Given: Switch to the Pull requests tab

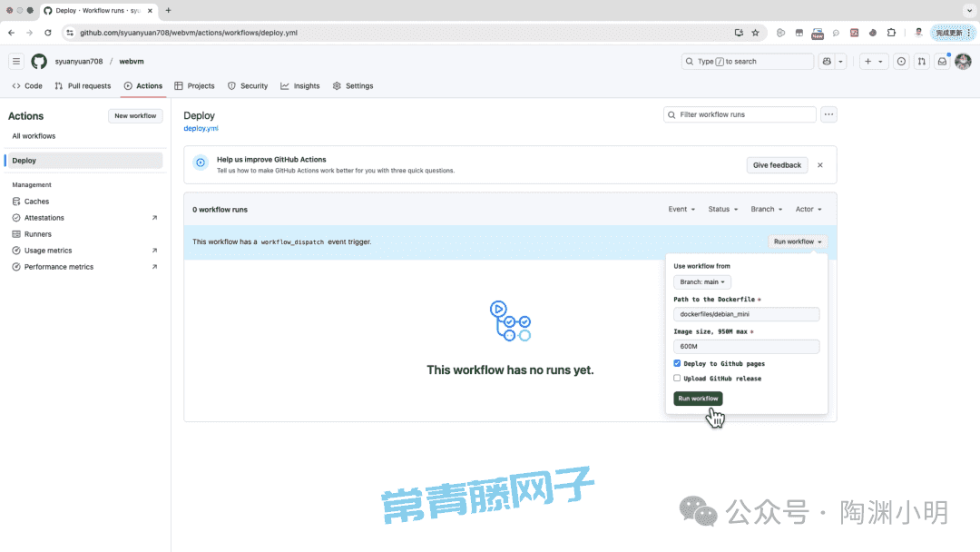Looking at the screenshot, I should [83, 85].
